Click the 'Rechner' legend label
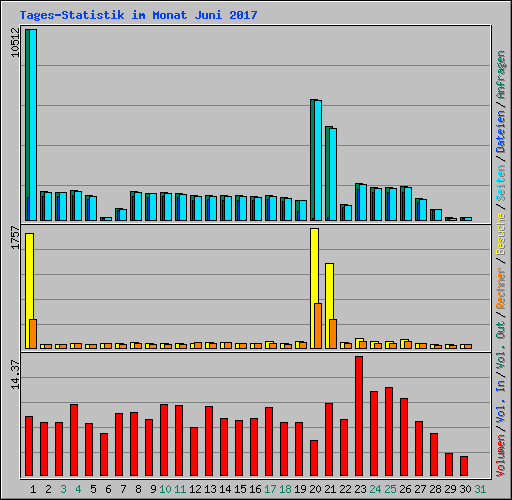The image size is (512, 500). (501, 288)
